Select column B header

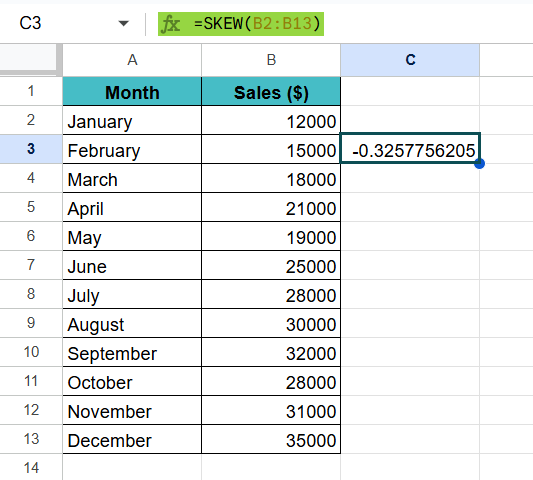[x=271, y=60]
